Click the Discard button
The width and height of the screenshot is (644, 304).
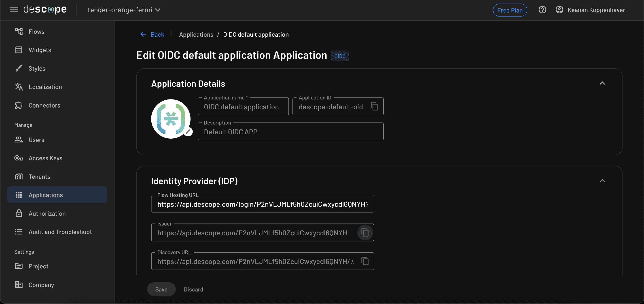click(x=193, y=289)
